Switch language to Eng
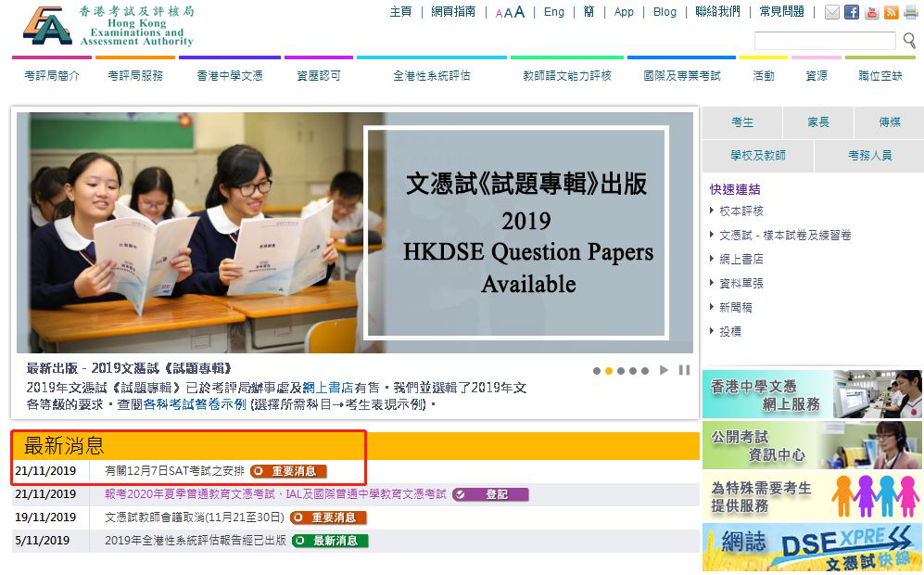Viewport: 924px width, 575px height. [554, 12]
